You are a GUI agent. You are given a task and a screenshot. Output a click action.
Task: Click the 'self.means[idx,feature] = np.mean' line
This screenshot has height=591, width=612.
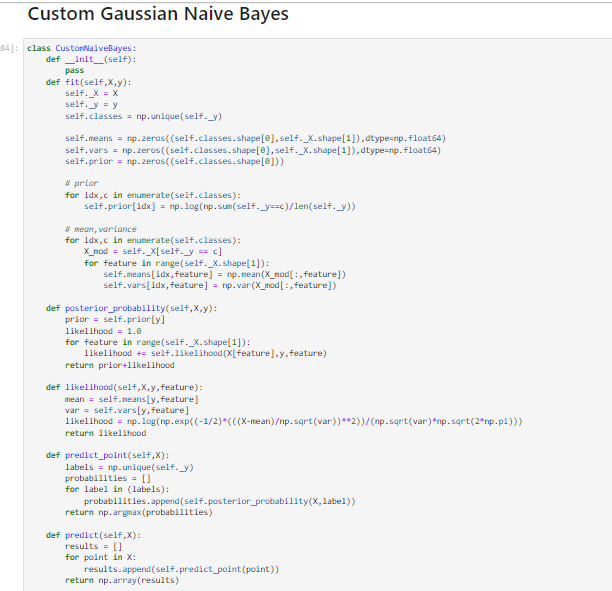[224, 274]
